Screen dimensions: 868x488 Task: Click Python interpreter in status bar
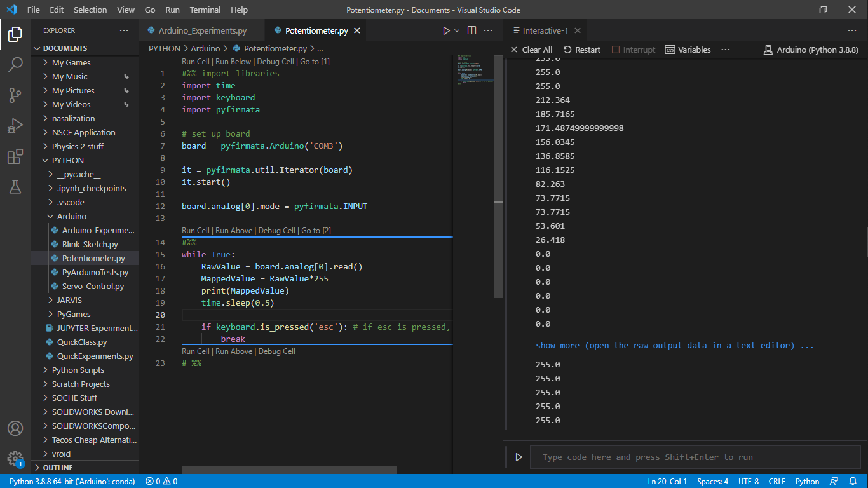(x=72, y=482)
